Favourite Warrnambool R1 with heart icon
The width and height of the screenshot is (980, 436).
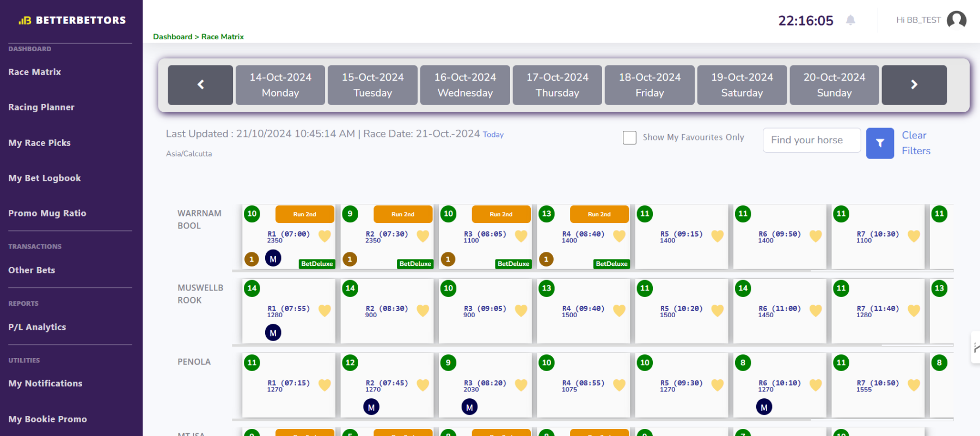pyautogui.click(x=324, y=236)
